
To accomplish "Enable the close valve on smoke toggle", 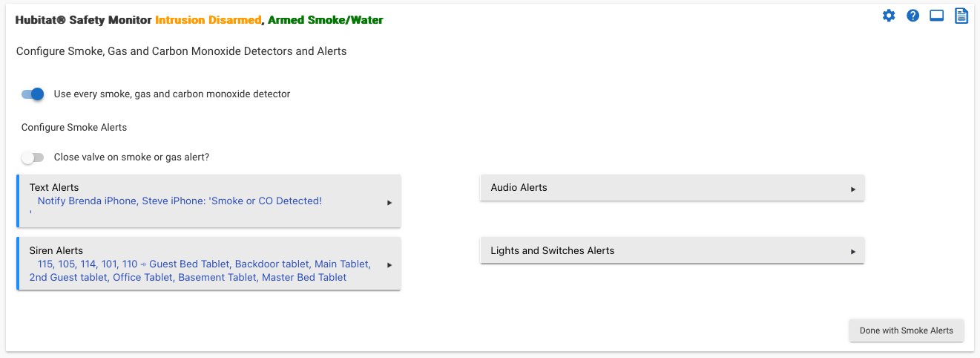I will coord(33,157).
